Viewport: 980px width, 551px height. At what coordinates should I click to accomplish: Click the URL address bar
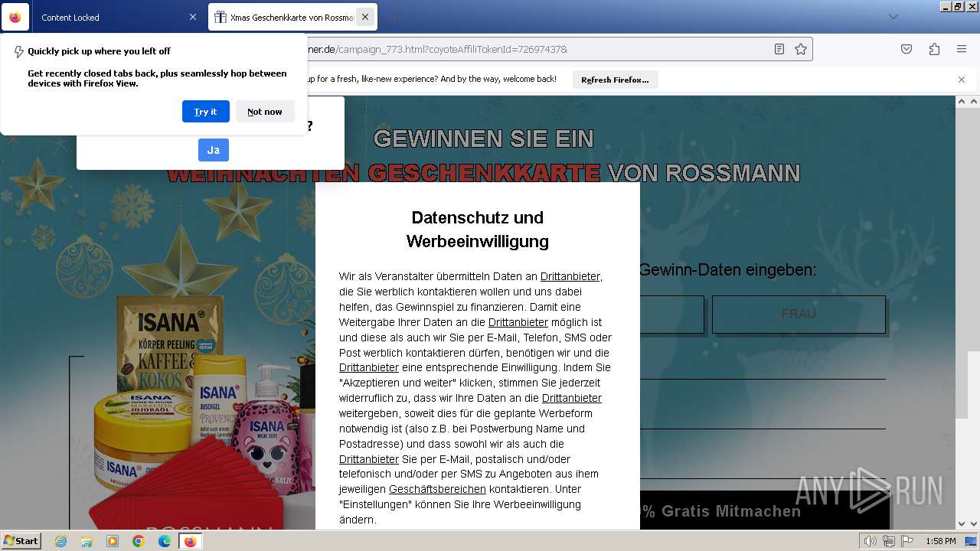pos(536,49)
